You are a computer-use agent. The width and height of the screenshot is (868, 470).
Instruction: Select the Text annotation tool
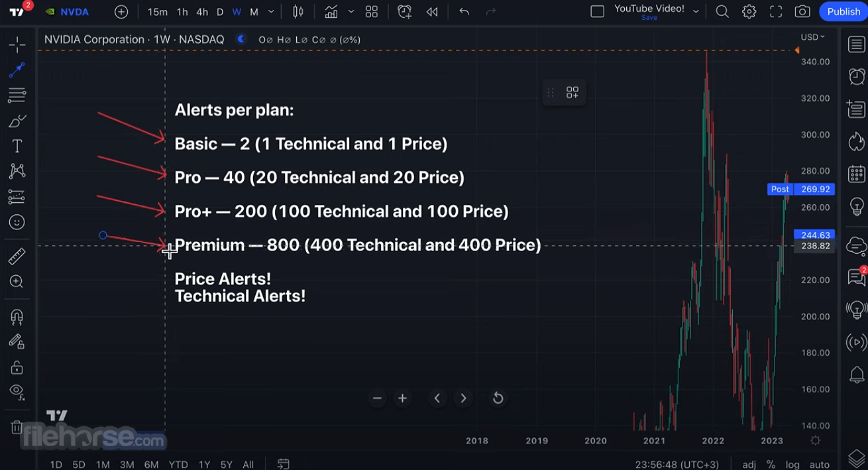tap(17, 147)
